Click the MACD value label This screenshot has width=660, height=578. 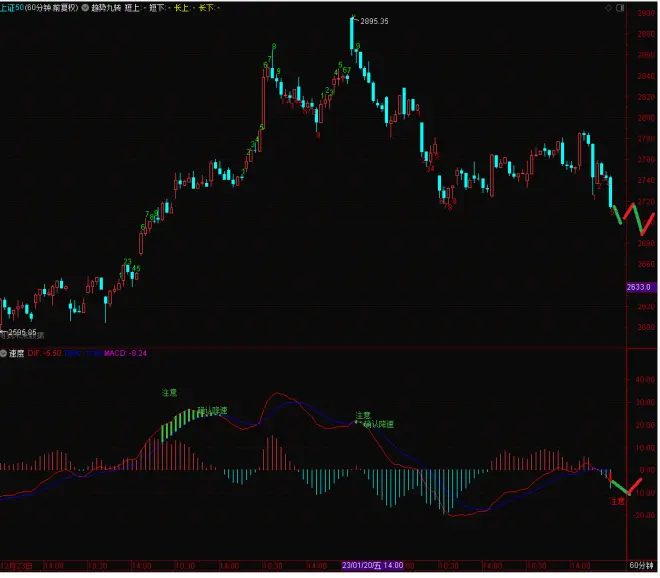(x=122, y=353)
